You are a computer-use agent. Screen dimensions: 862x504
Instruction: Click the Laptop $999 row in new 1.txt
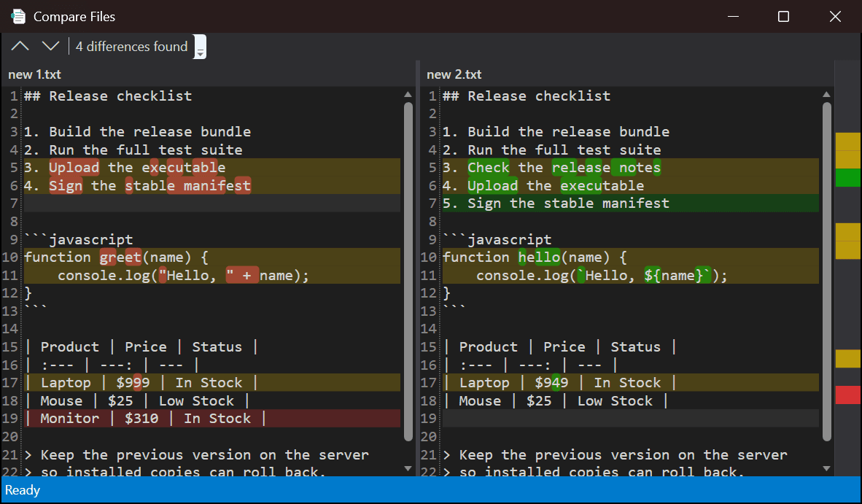[x=212, y=382]
